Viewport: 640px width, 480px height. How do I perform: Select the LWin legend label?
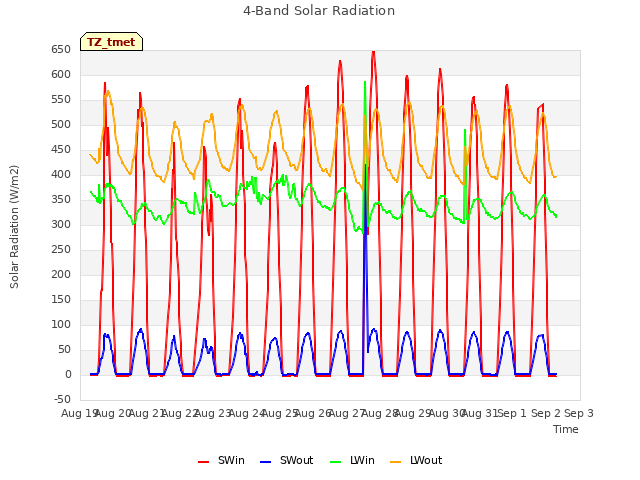click(x=362, y=460)
